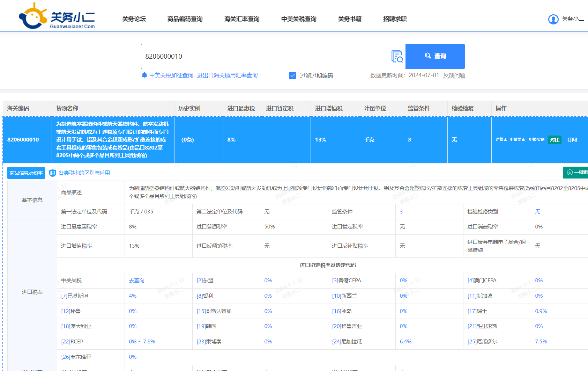Click the 反馈问题 link
The image size is (588, 371).
pyautogui.click(x=454, y=75)
